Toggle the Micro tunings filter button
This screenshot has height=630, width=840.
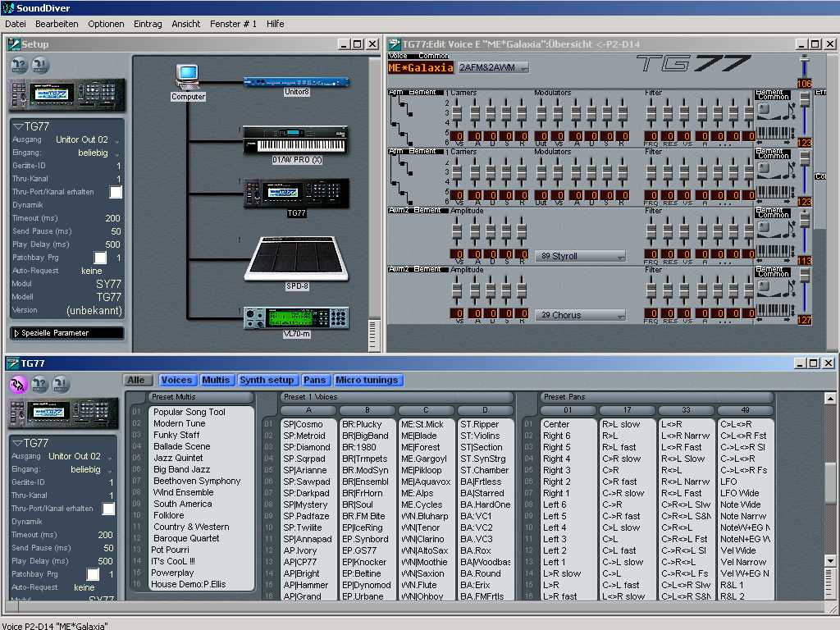point(367,380)
